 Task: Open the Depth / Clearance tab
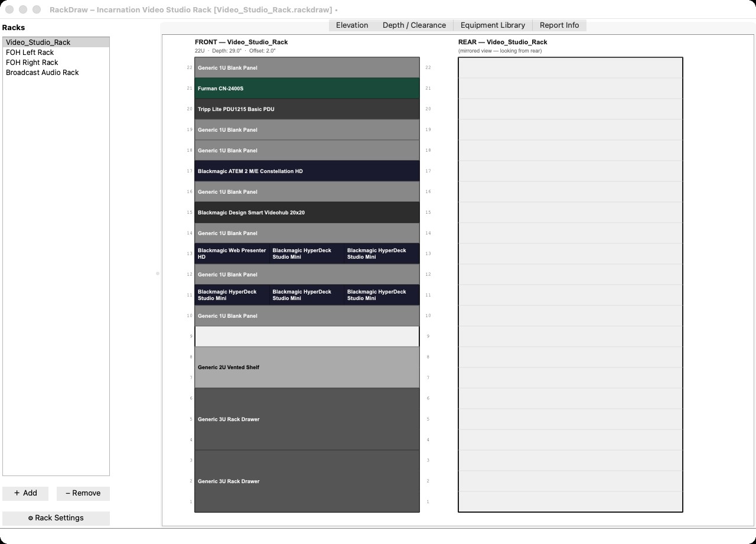(414, 25)
